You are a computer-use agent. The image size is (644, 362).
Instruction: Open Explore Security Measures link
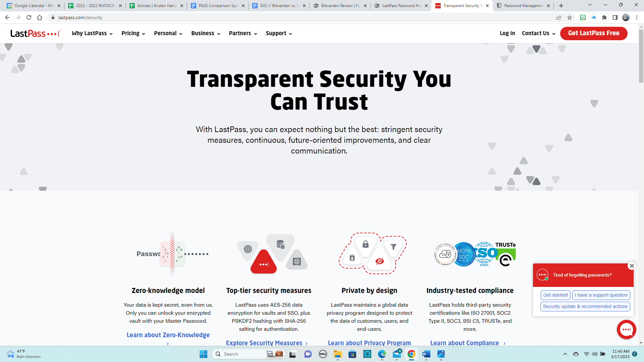[x=267, y=343]
